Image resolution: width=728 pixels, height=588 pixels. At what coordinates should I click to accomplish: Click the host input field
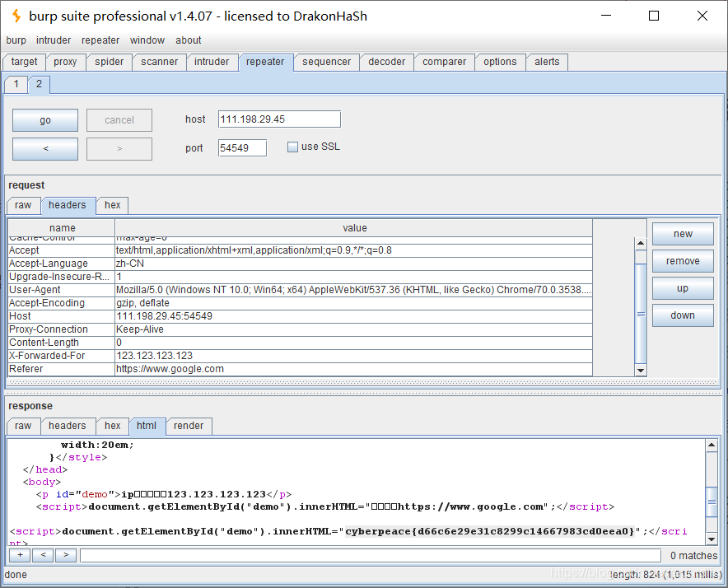click(x=279, y=119)
